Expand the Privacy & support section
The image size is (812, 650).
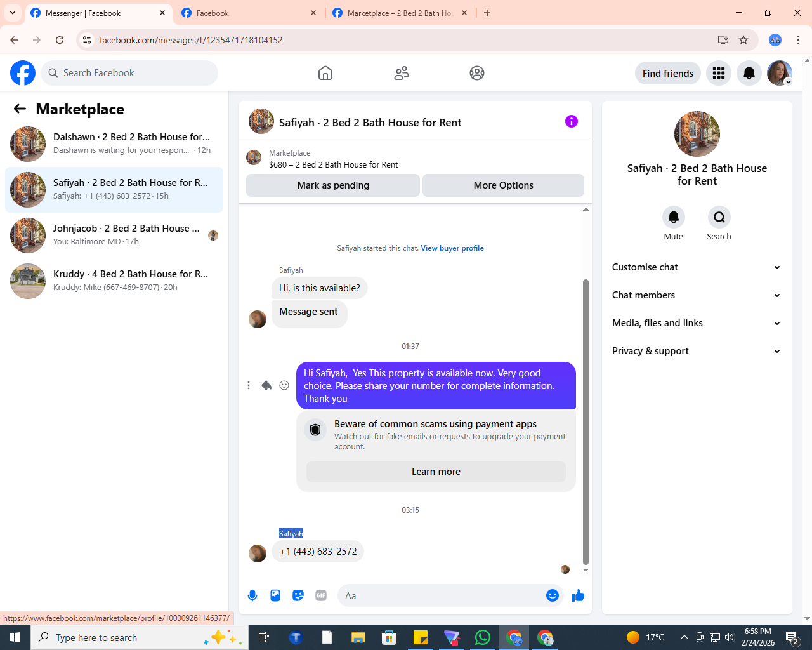(697, 351)
